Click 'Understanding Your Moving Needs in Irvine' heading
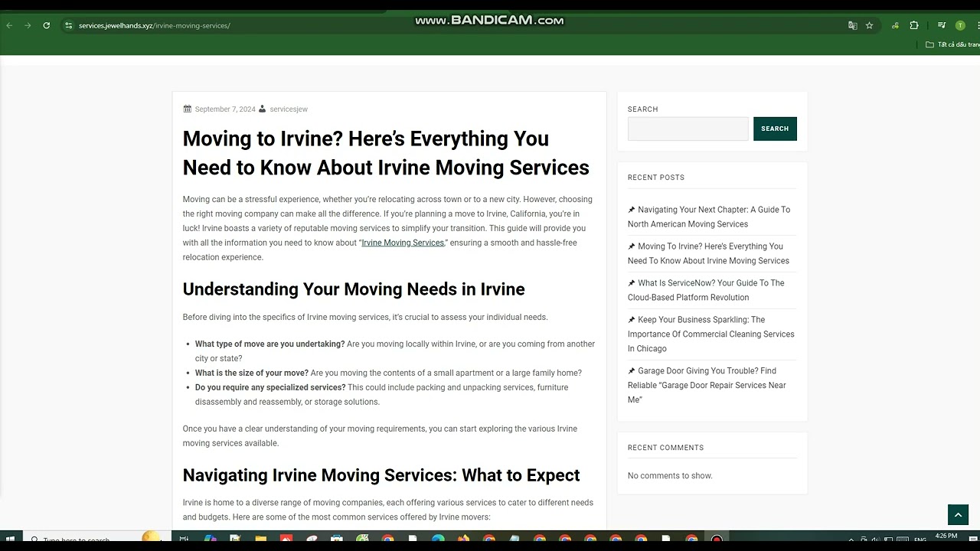This screenshot has height=551, width=980. [354, 289]
